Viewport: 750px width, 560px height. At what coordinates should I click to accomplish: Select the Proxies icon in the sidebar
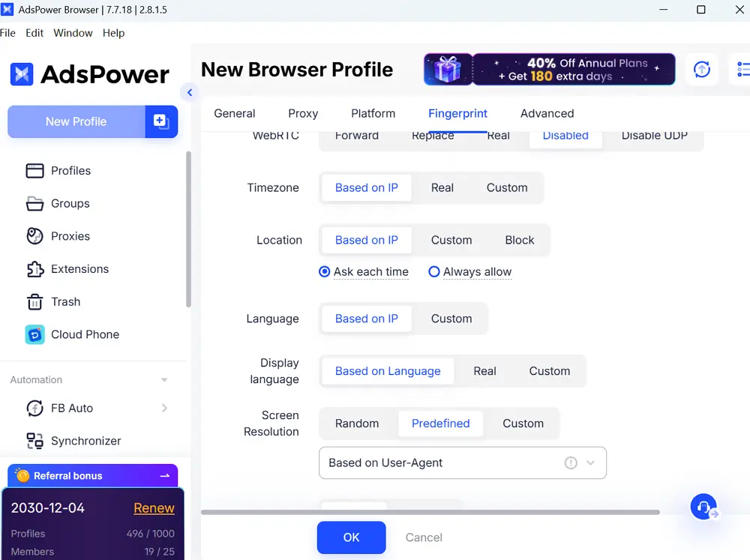click(34, 236)
